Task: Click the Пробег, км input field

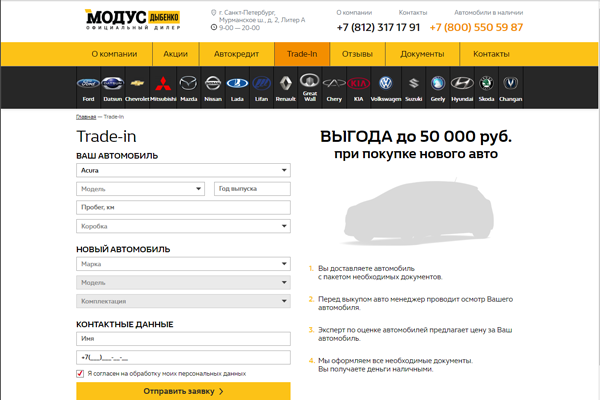Action: pyautogui.click(x=183, y=207)
